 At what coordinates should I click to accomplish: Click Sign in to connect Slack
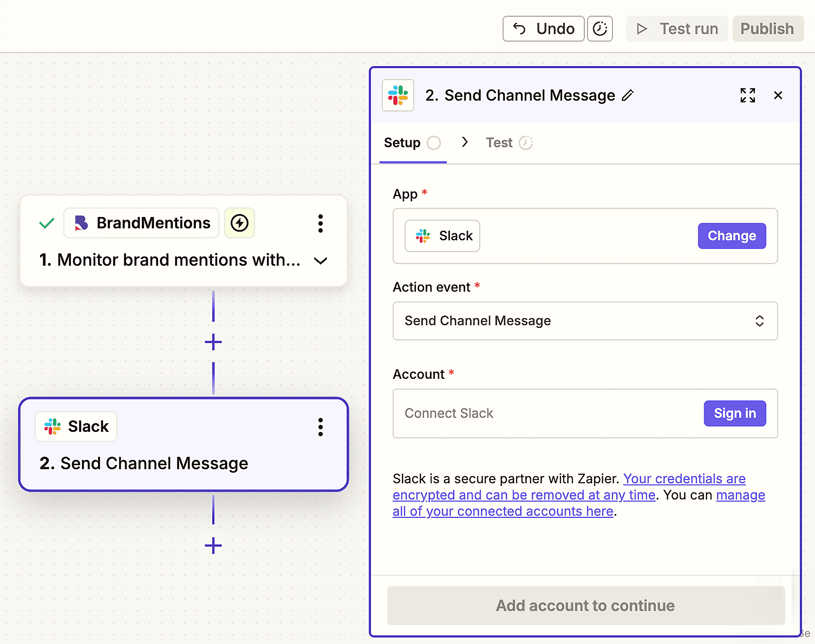point(734,413)
